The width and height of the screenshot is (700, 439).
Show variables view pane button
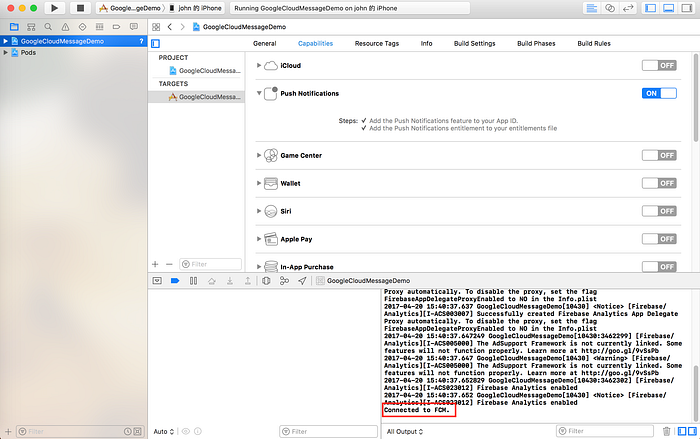(x=682, y=431)
